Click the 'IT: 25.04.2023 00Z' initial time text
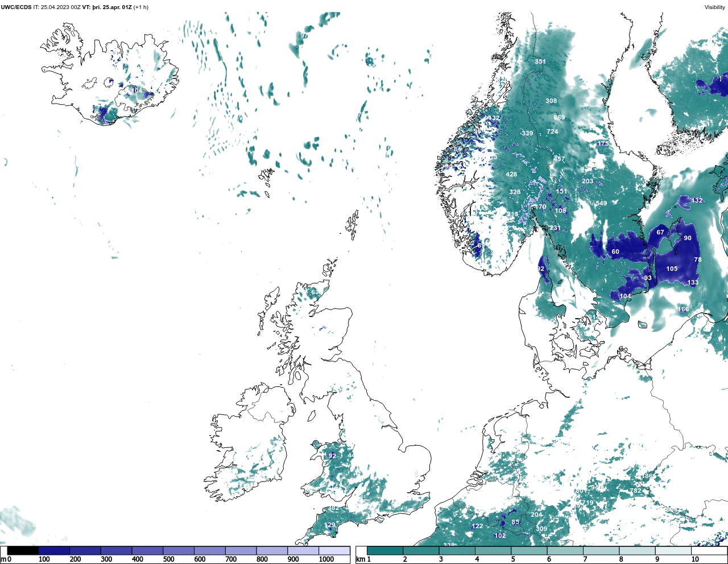Viewport: 728px width, 564px height. coord(57,7)
